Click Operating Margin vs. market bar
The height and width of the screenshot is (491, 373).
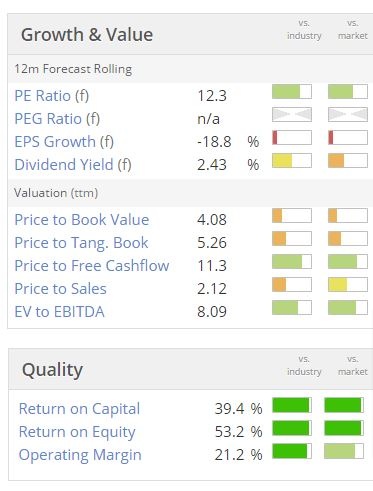[344, 451]
